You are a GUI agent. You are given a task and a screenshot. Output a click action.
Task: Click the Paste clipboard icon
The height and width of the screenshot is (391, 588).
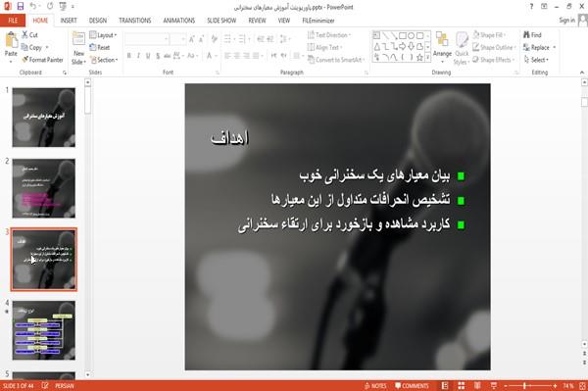pos(11,40)
